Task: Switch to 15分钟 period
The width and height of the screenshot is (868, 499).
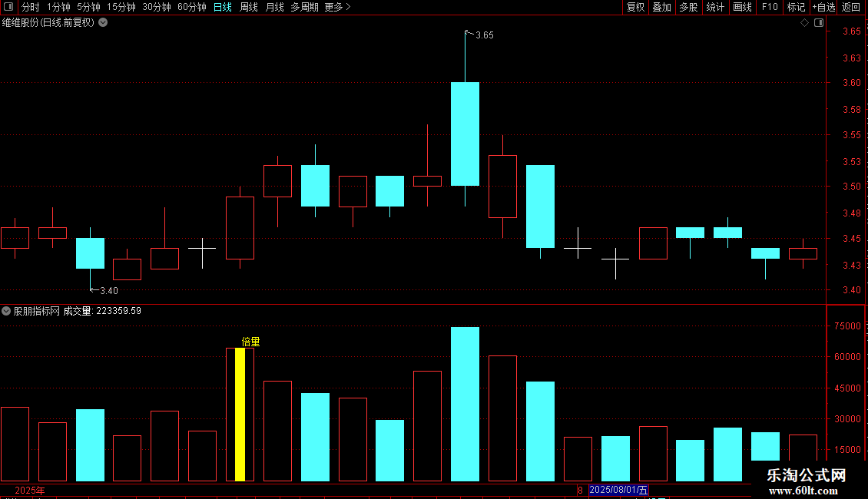Action: (121, 7)
